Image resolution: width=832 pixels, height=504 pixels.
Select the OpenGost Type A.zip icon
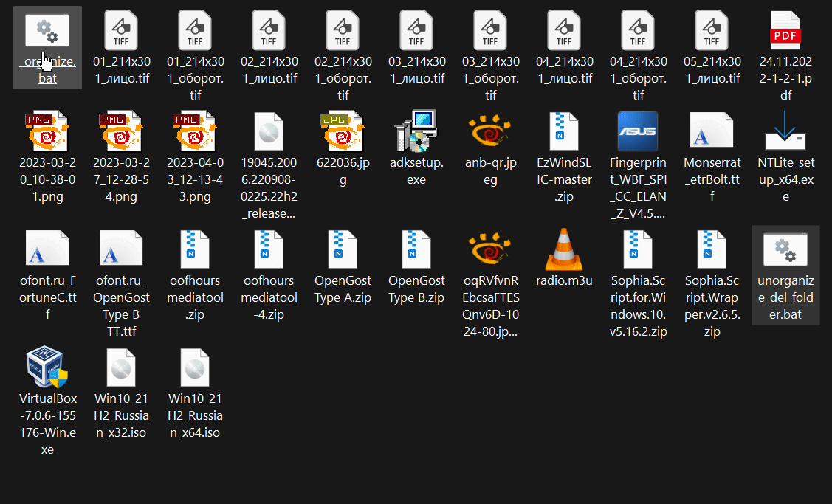coord(343,249)
